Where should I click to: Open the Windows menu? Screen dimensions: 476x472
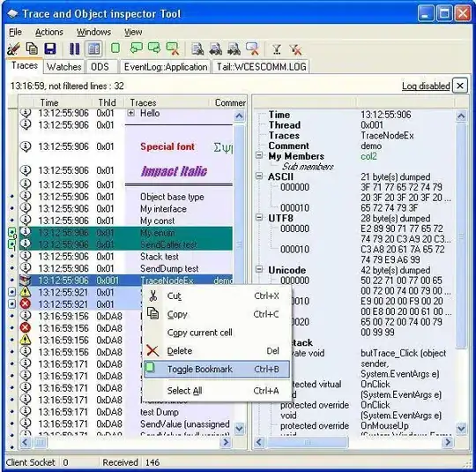pos(93,33)
